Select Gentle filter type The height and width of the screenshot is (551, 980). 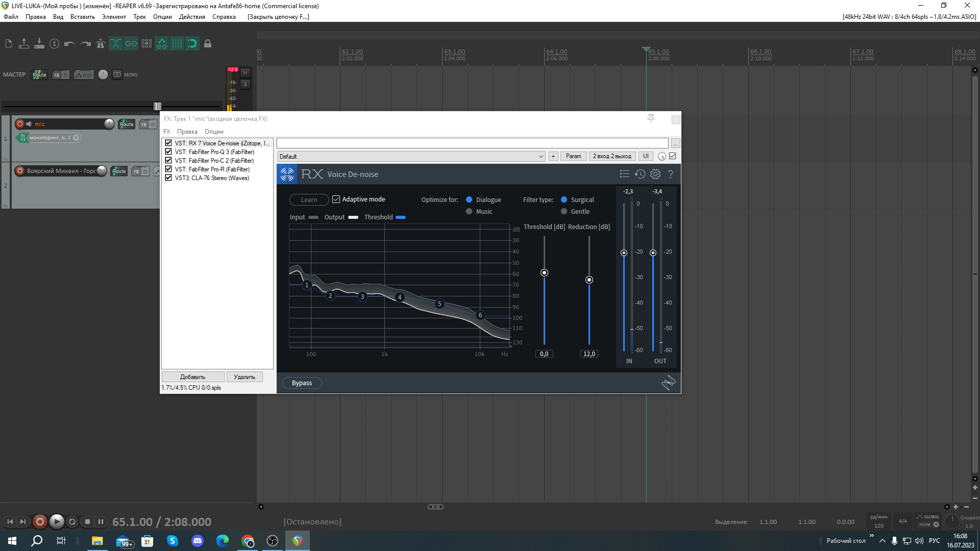[x=564, y=212]
